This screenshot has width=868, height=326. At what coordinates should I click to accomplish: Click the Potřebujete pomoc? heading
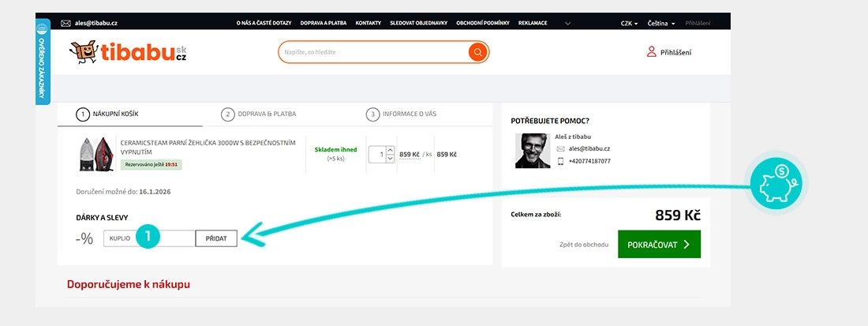click(x=550, y=121)
